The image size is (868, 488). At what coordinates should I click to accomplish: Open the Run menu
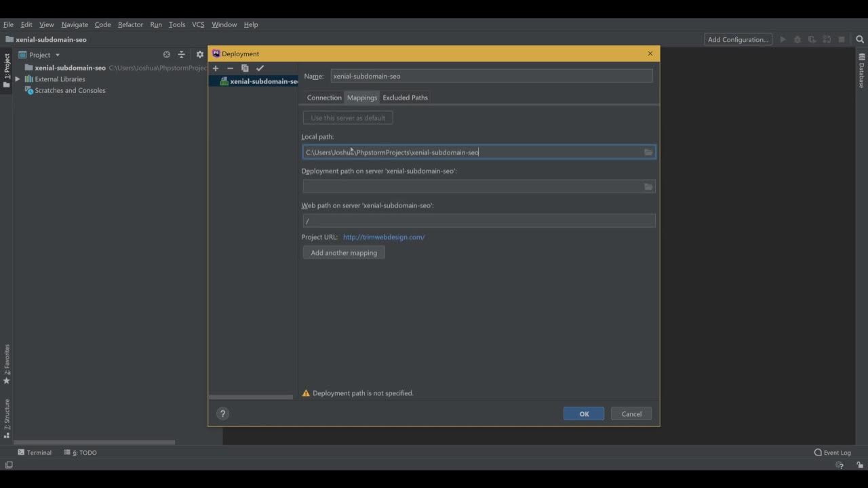coord(156,24)
